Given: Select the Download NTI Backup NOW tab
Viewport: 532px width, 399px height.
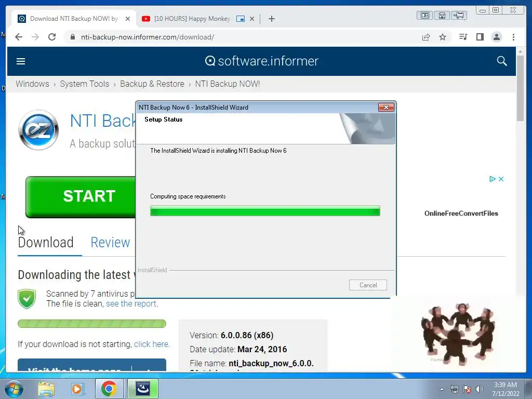Looking at the screenshot, I should pyautogui.click(x=74, y=19).
